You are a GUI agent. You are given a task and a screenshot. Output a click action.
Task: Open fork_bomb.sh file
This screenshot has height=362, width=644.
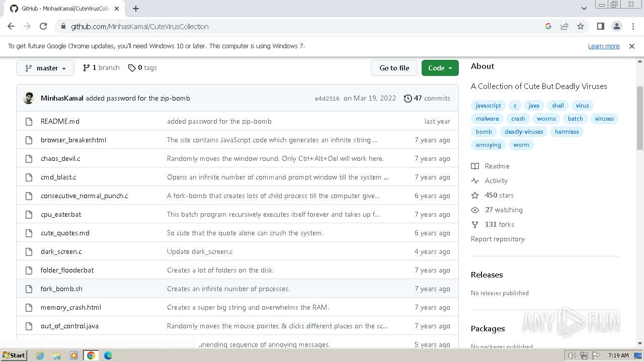click(x=61, y=289)
